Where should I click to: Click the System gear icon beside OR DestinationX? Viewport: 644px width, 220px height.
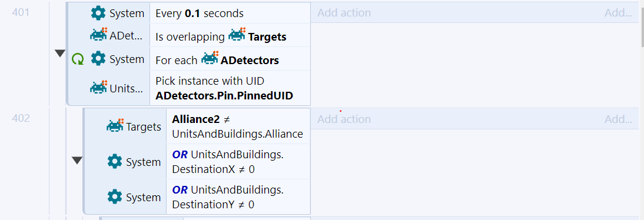[115, 162]
